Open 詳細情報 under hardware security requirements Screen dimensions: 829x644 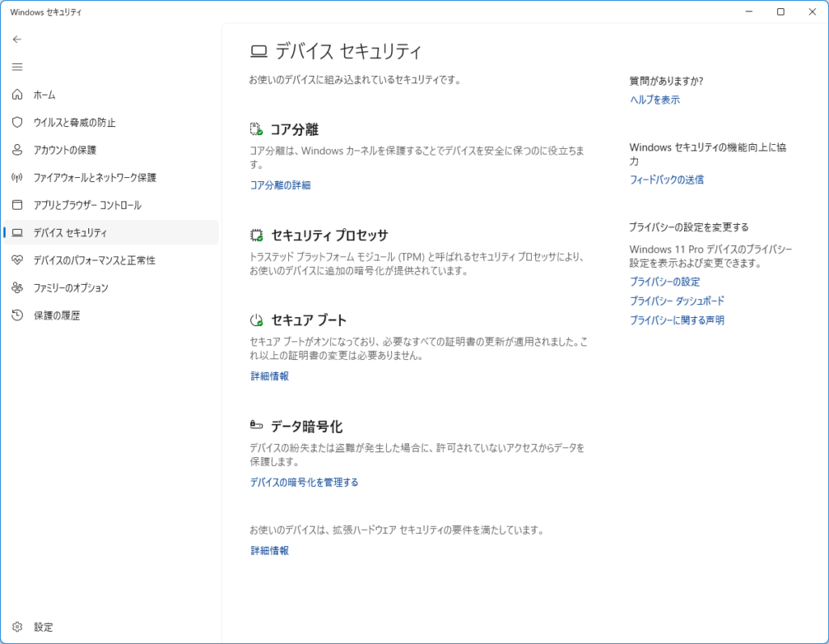point(270,551)
